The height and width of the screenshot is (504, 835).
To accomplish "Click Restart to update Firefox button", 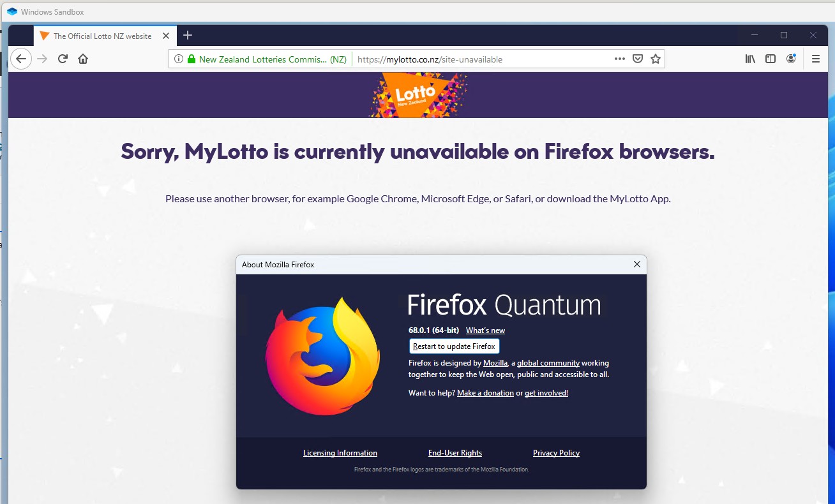I will point(454,346).
